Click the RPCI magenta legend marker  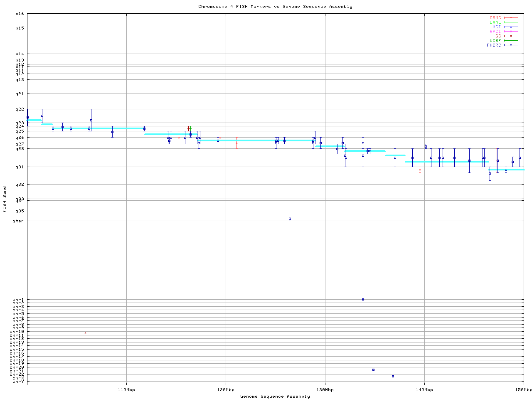511,32
